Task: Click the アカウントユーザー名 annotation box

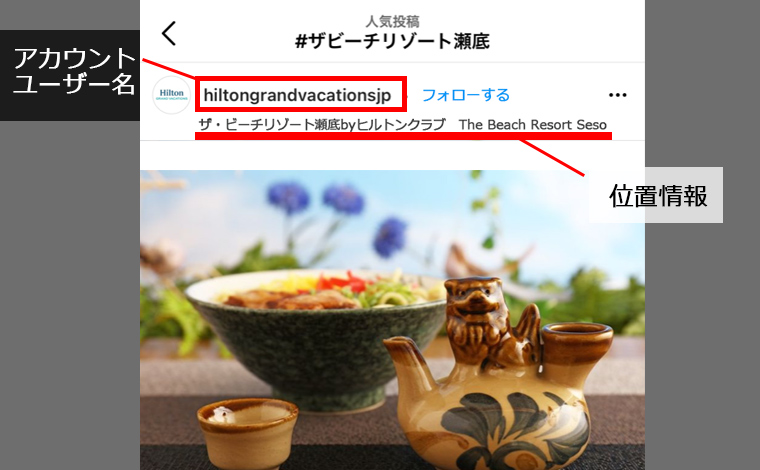Action: coord(70,76)
